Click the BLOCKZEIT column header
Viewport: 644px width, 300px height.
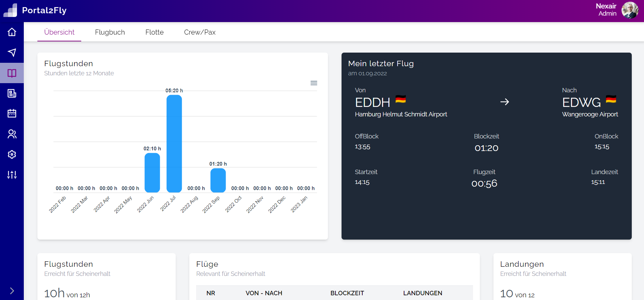347,293
